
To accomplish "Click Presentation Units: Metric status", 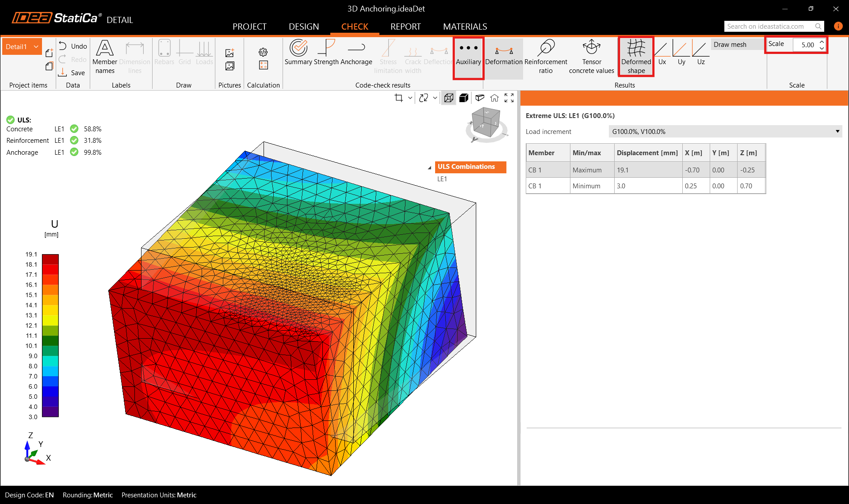I will pos(159,495).
